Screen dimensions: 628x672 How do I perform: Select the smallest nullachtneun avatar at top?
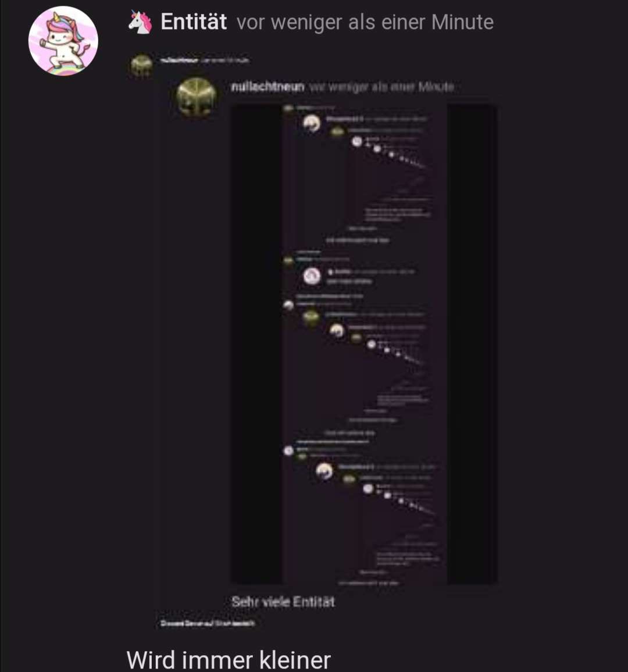(141, 66)
